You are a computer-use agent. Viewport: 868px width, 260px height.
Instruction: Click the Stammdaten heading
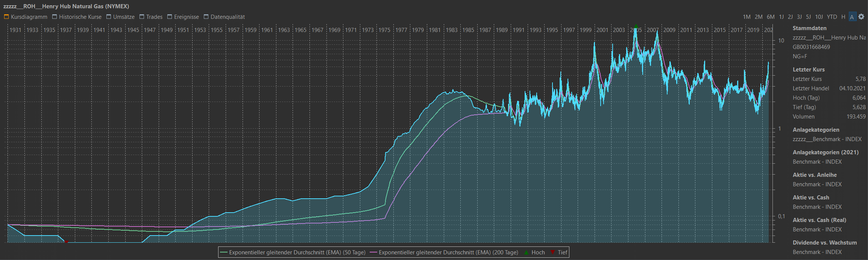(809, 28)
